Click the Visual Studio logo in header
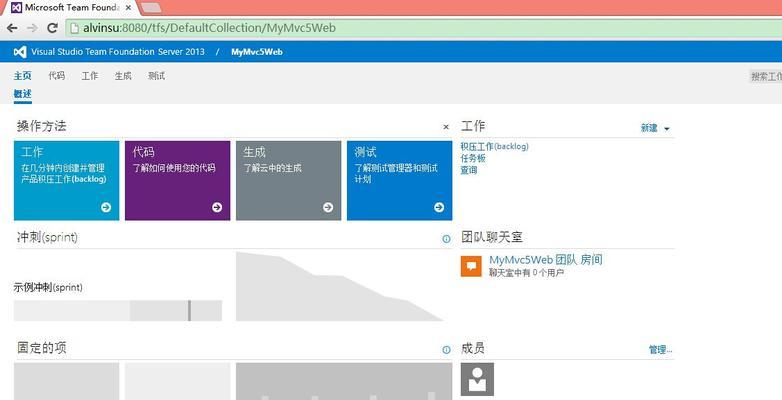 click(x=20, y=52)
